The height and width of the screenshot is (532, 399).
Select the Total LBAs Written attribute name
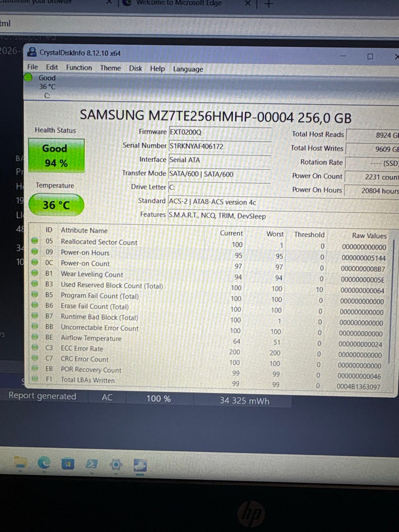tap(88, 380)
